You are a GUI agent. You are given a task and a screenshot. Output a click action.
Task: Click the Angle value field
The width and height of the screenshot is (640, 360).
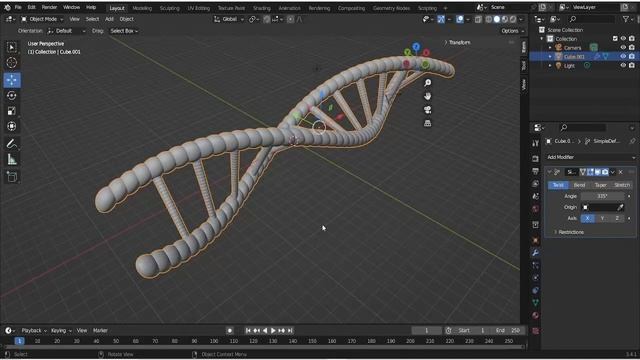point(602,196)
